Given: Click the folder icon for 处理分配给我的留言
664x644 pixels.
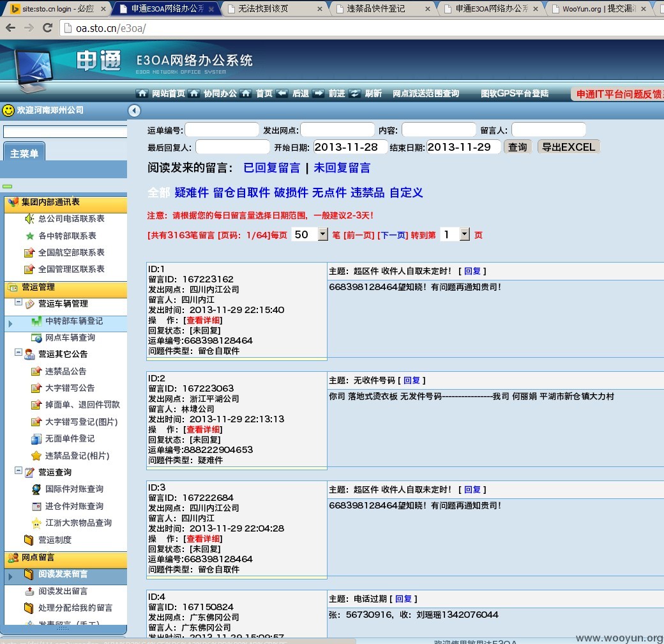Looking at the screenshot, I should click(x=29, y=608).
